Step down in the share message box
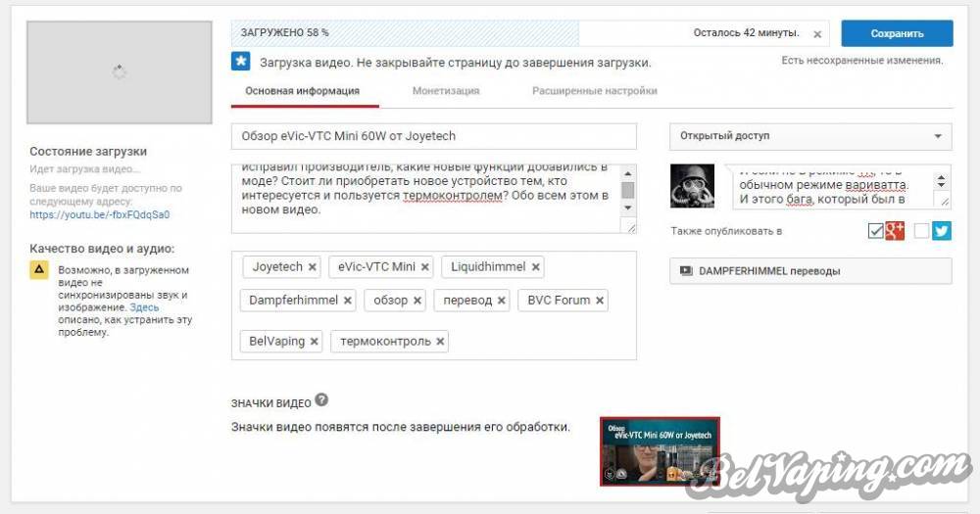Screen dimensions: 980x514 [941, 185]
